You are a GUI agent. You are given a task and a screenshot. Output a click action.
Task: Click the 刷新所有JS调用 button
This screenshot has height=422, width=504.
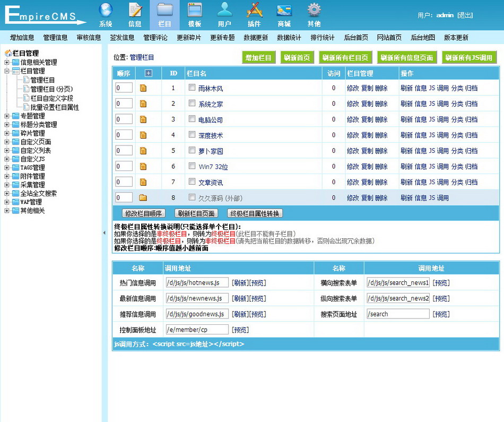coord(470,57)
